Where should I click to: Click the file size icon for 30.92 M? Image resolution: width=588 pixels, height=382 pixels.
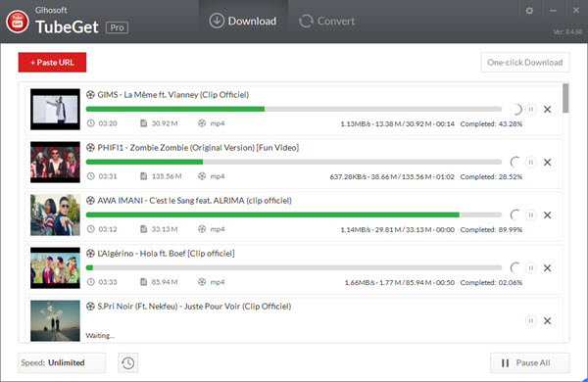[x=143, y=123]
